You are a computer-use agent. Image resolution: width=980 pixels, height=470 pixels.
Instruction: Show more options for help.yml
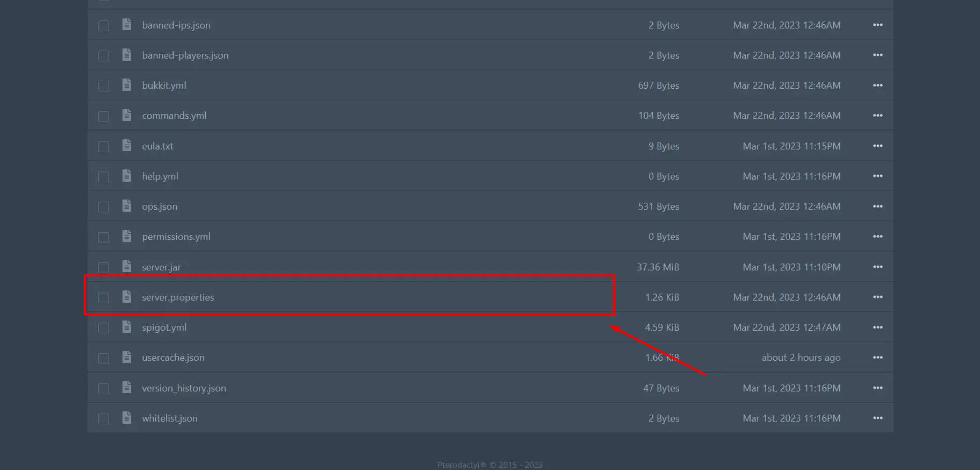[x=877, y=176]
